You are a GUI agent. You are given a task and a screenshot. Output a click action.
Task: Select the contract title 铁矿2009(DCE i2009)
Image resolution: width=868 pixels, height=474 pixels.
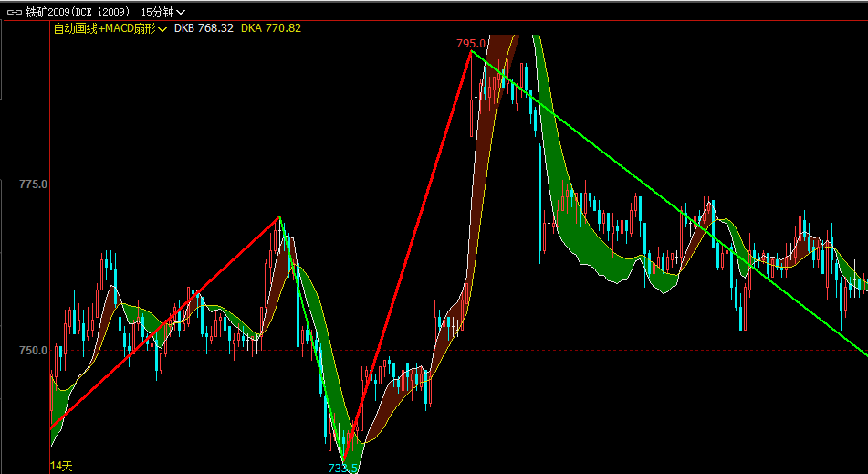pyautogui.click(x=78, y=11)
